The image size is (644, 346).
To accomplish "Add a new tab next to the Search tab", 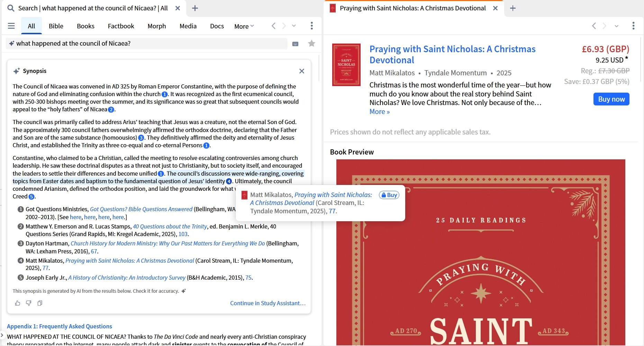I will tap(195, 8).
